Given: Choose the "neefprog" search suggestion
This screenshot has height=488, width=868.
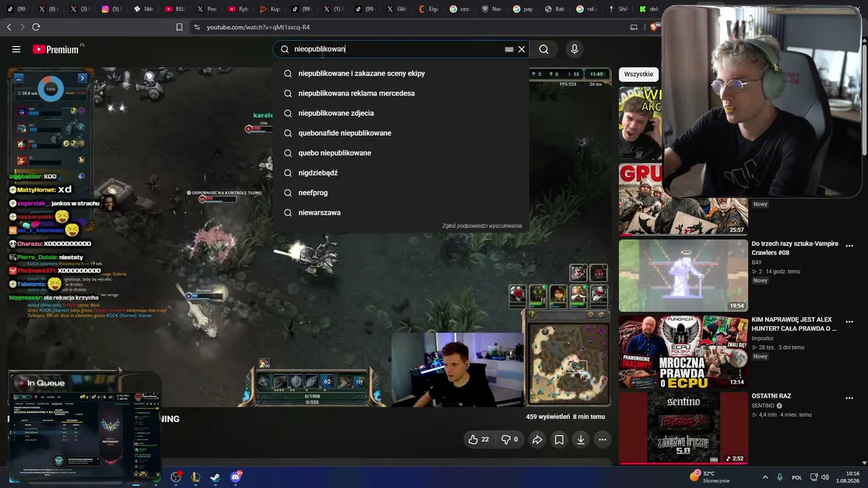Looking at the screenshot, I should coord(401,192).
